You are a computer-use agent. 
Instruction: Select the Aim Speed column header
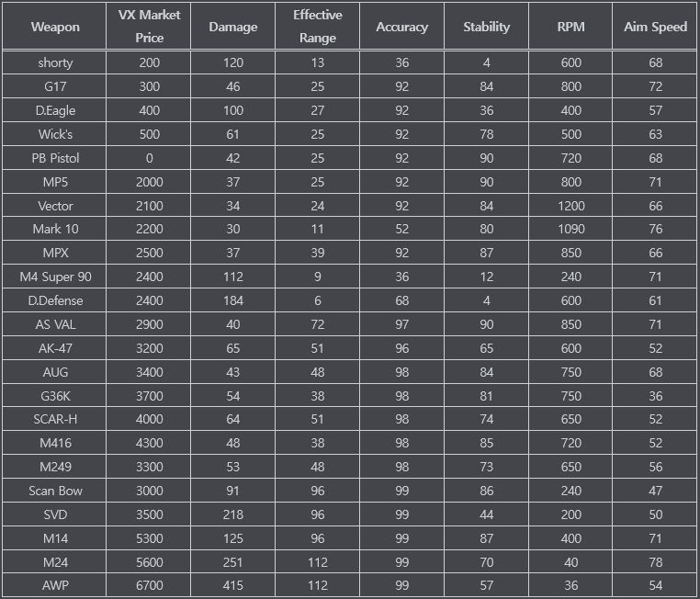655,27
